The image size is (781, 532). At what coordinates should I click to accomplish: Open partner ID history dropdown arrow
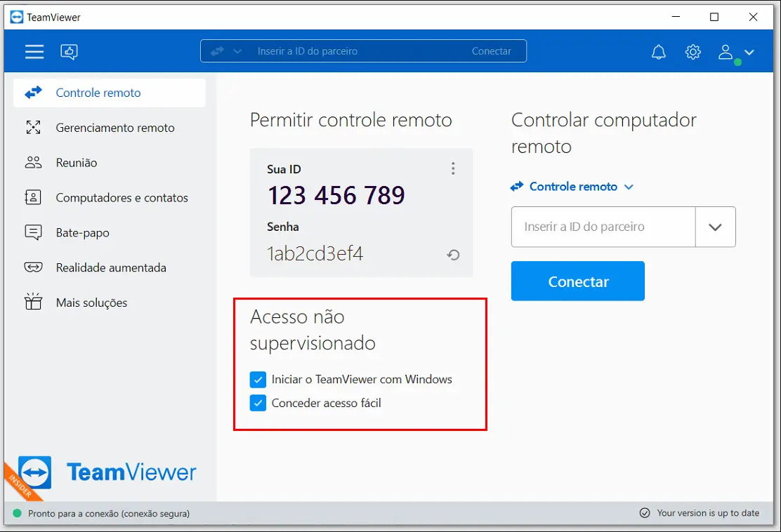tap(715, 227)
